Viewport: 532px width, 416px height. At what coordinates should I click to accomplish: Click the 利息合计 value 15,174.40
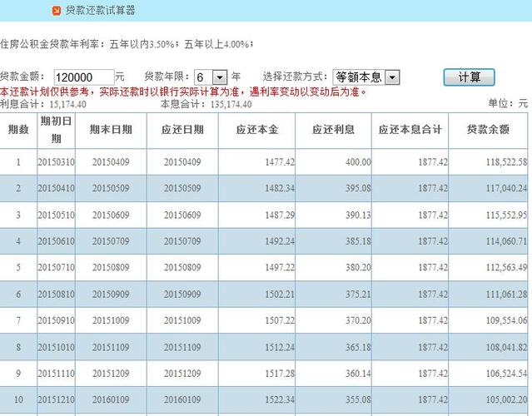pyautogui.click(x=68, y=104)
